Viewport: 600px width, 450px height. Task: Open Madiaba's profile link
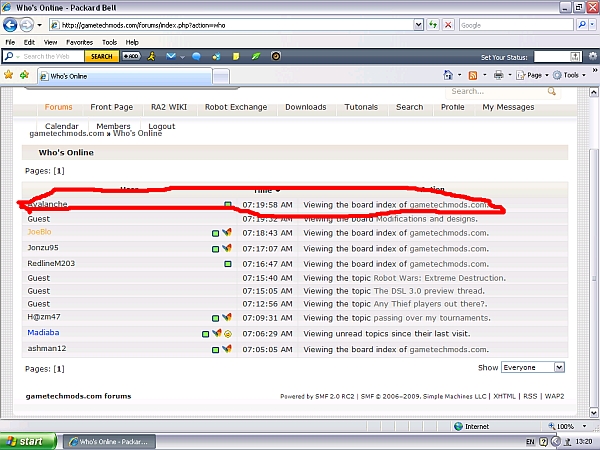click(x=43, y=333)
